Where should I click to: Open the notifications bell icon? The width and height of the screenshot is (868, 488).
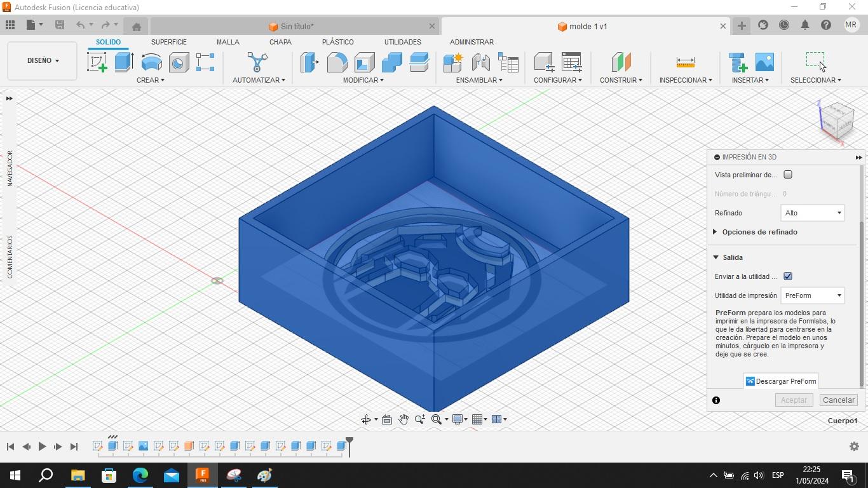pos(805,25)
